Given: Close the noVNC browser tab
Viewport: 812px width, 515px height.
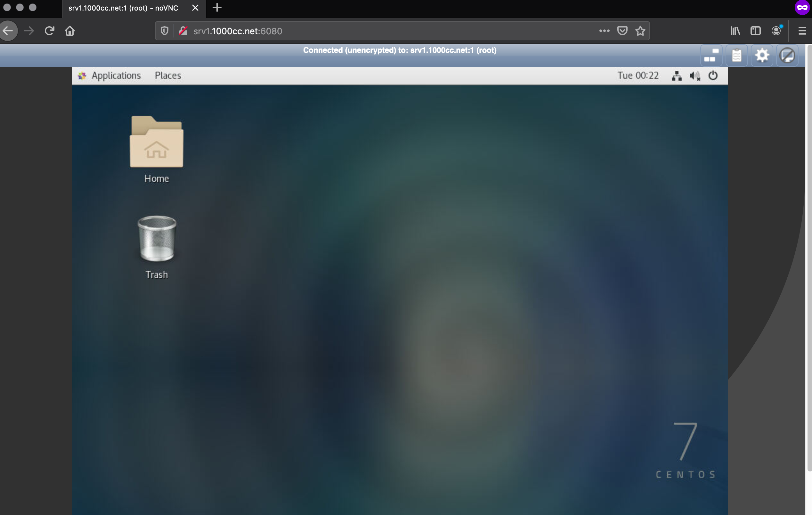Looking at the screenshot, I should click(x=195, y=8).
